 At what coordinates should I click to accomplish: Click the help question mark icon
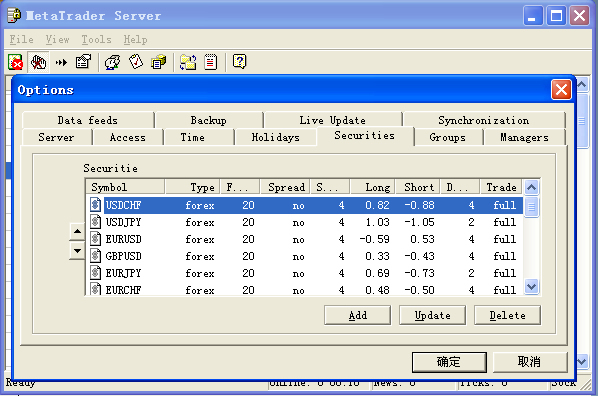click(x=239, y=62)
